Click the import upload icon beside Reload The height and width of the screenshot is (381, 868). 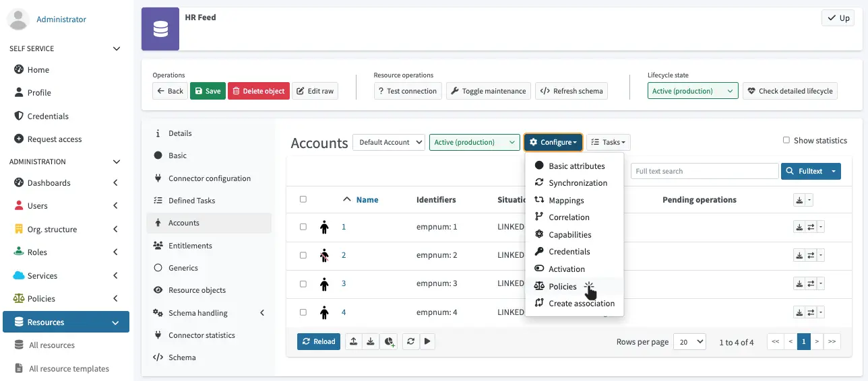click(x=353, y=341)
